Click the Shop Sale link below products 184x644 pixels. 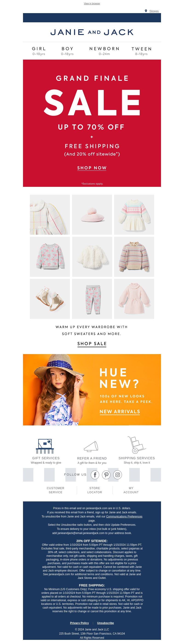tap(92, 344)
